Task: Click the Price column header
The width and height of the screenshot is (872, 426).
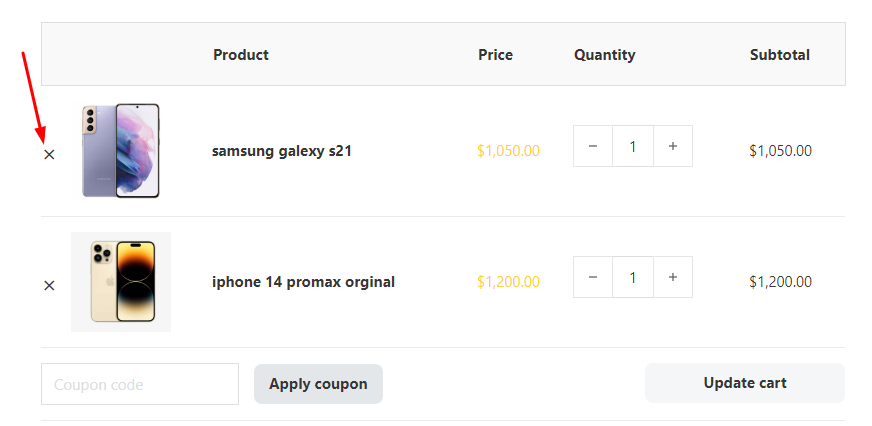Action: coord(496,55)
